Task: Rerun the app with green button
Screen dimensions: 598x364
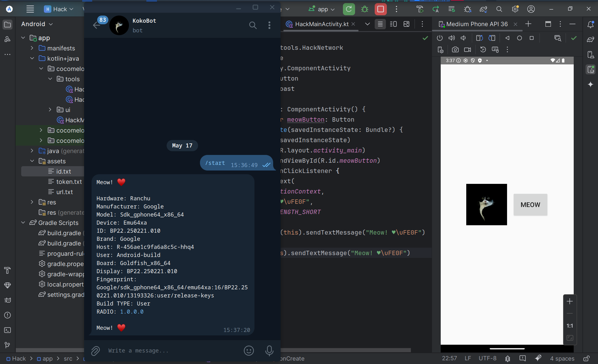Action: (x=349, y=9)
